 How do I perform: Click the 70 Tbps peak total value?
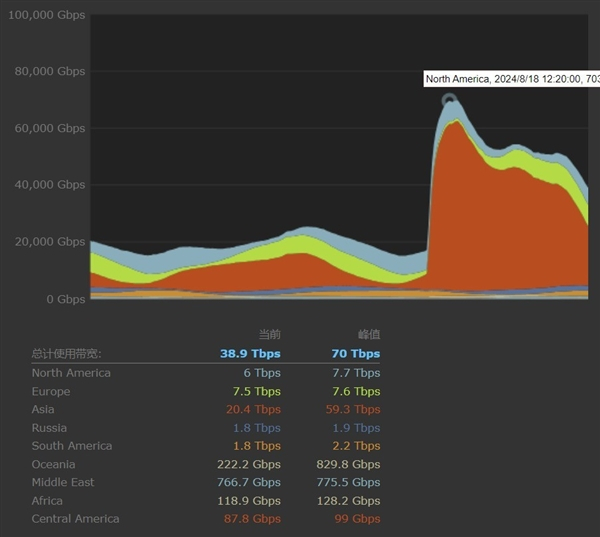(356, 353)
